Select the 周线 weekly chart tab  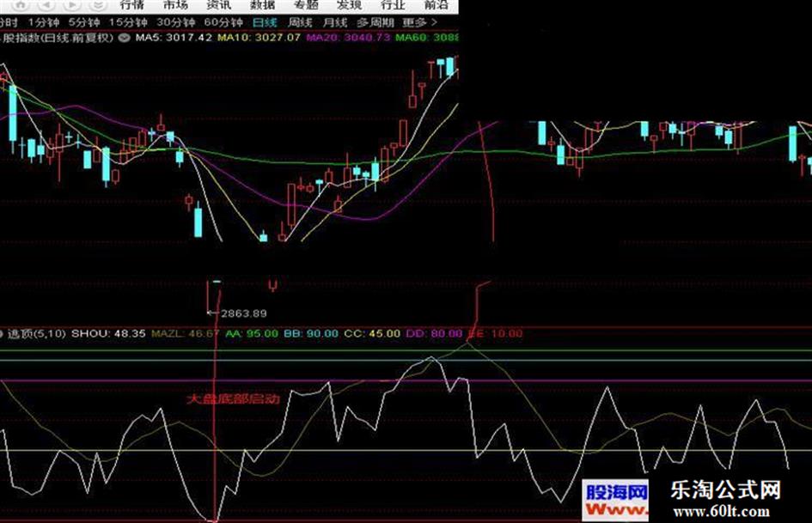(301, 22)
